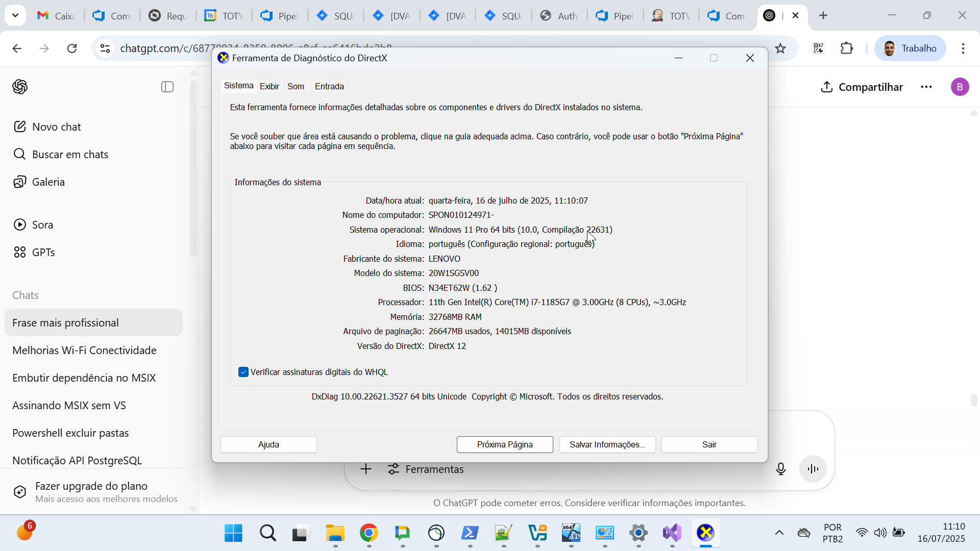
Task: Open the Chrome extensions puzzle icon
Action: (846, 48)
